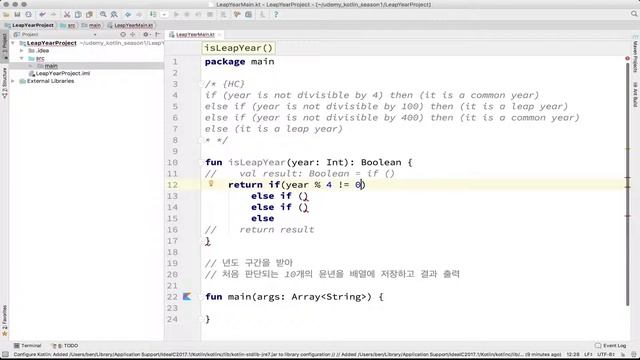Toggle the Structure tool window sidebar tab
This screenshot has width=640, height=360.
4,83
